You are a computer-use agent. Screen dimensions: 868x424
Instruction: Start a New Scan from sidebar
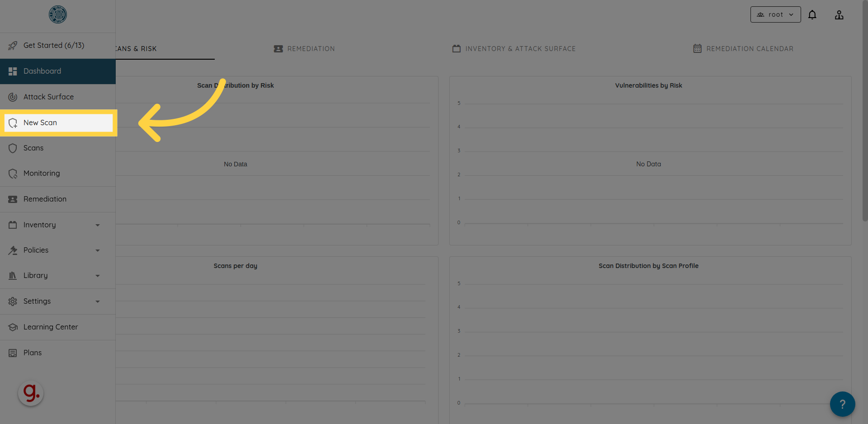tap(40, 123)
